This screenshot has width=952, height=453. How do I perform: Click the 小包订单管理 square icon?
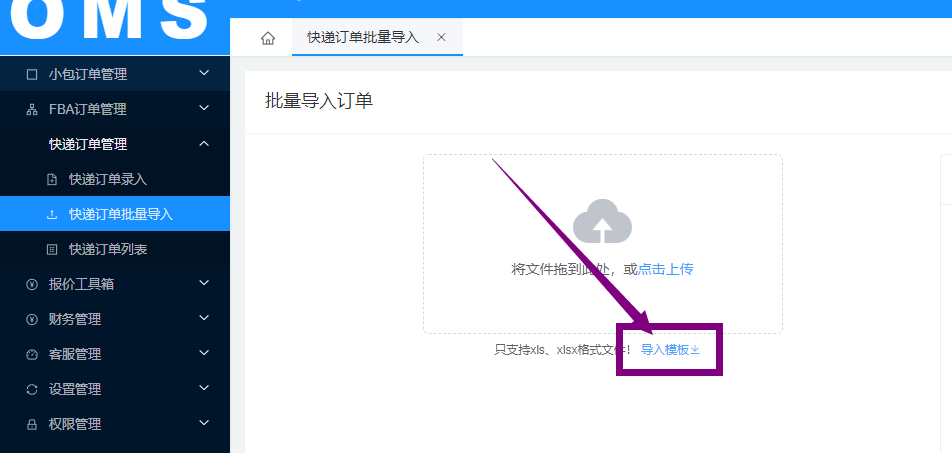coord(32,74)
